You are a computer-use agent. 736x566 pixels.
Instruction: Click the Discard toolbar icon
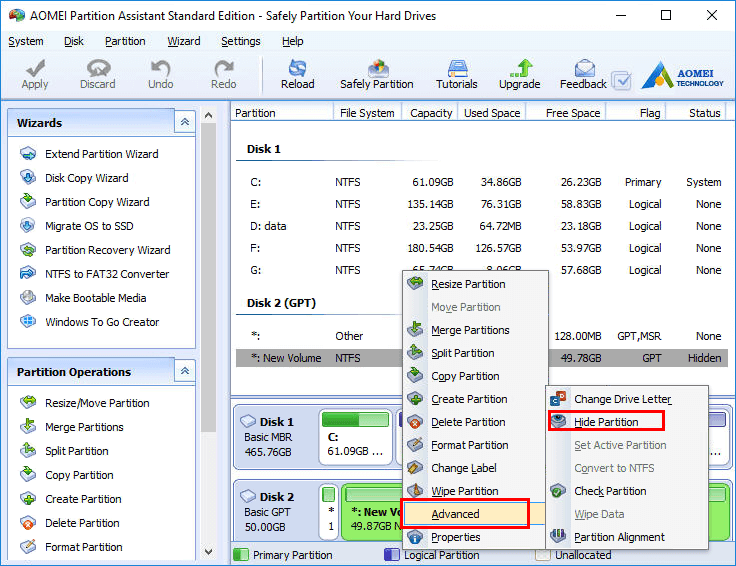click(98, 69)
